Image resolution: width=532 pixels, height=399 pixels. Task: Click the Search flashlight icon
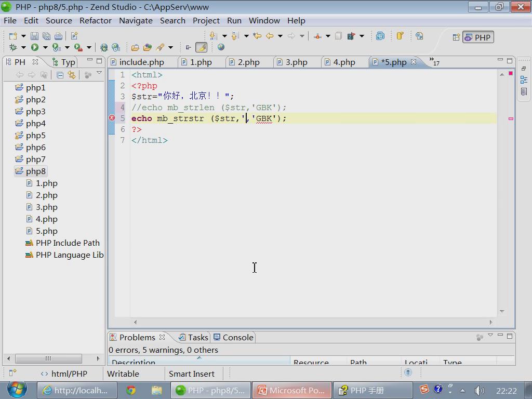pos(160,47)
